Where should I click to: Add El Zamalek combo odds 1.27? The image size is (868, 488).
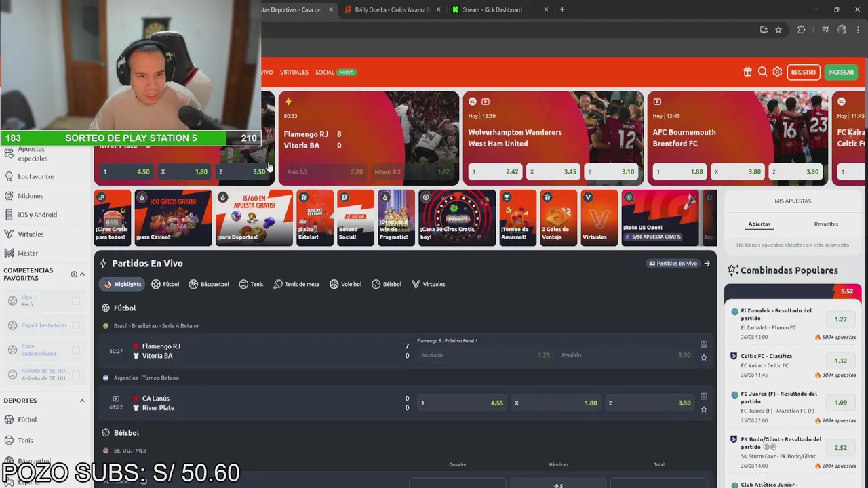coord(841,319)
